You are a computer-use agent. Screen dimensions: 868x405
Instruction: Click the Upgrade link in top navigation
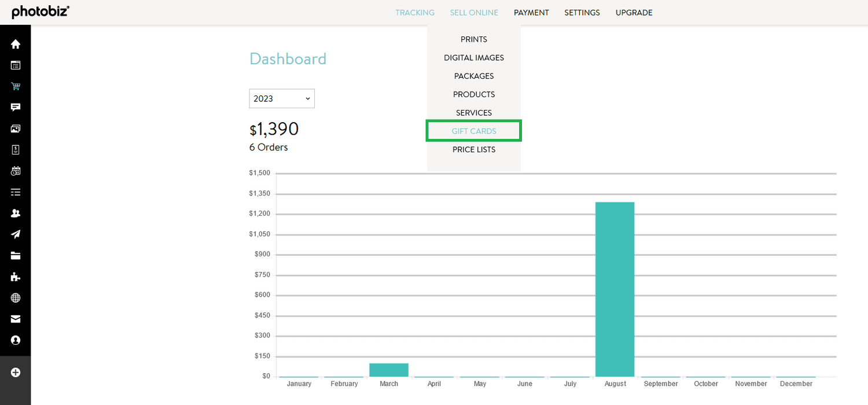coord(634,13)
